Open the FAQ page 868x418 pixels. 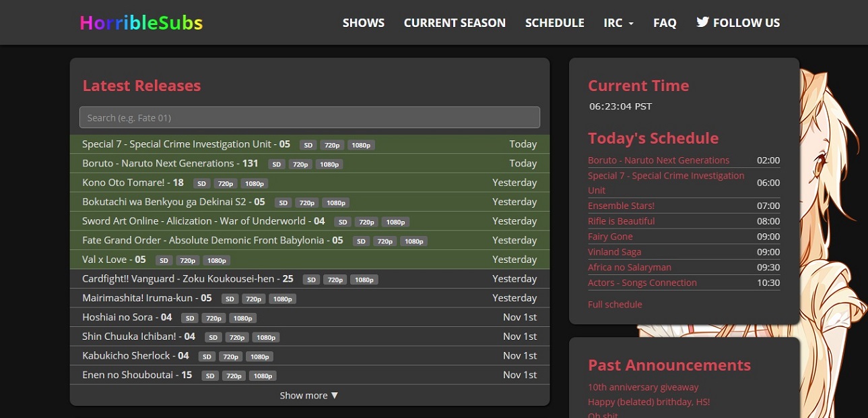(665, 23)
